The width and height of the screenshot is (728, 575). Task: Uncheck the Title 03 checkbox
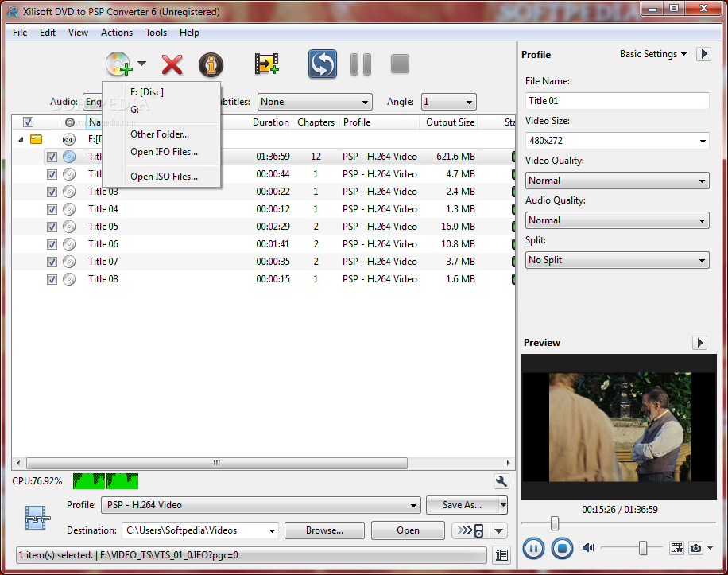coord(52,192)
